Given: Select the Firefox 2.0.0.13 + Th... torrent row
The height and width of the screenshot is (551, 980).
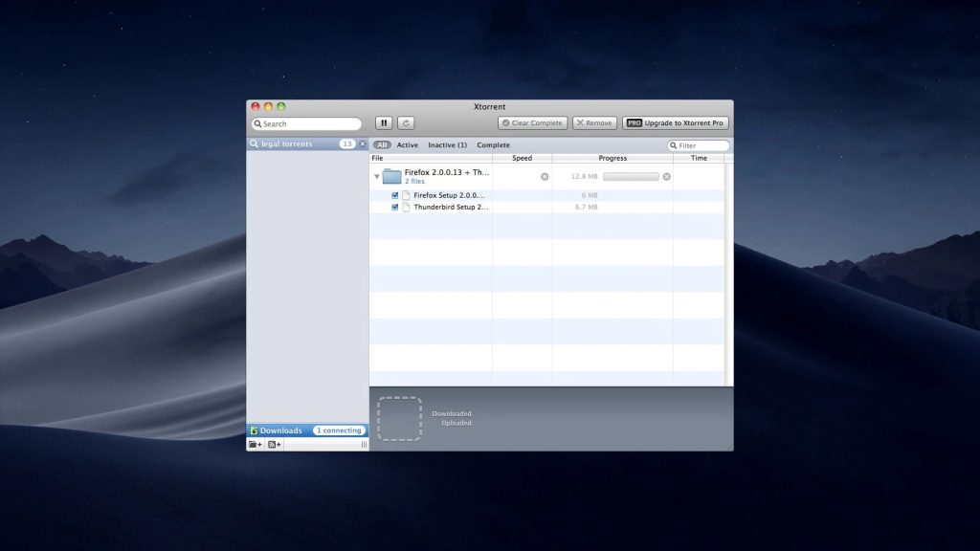Looking at the screenshot, I should 546,176.
